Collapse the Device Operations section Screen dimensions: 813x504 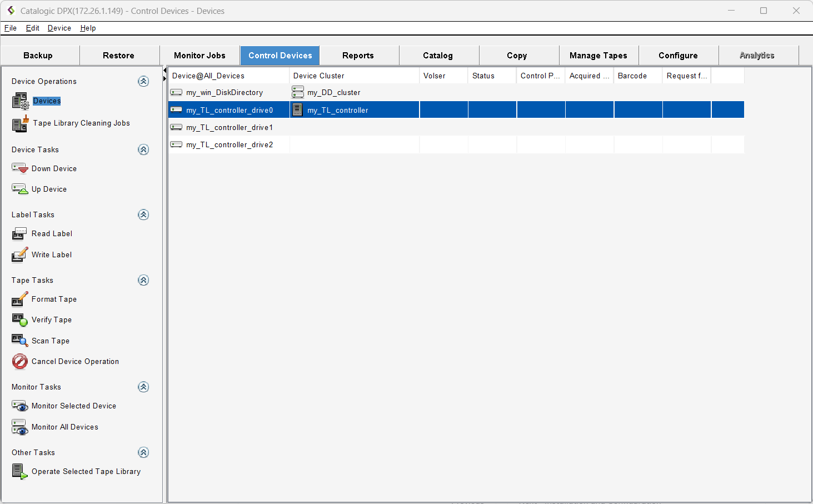pos(143,81)
